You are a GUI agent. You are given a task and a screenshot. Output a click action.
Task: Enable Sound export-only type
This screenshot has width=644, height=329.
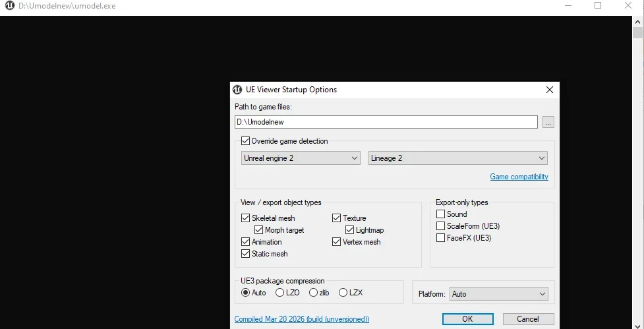tap(441, 214)
